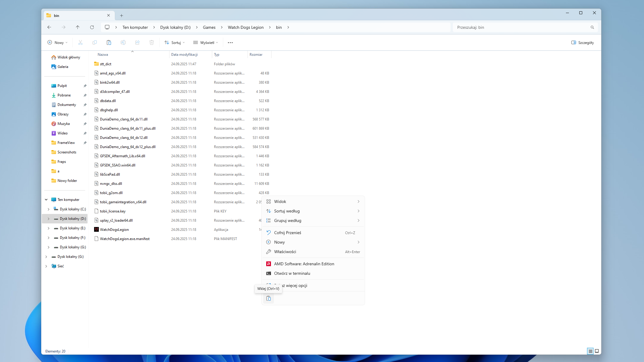Go up one folder level
This screenshot has height=362, width=644.
tap(78, 27)
